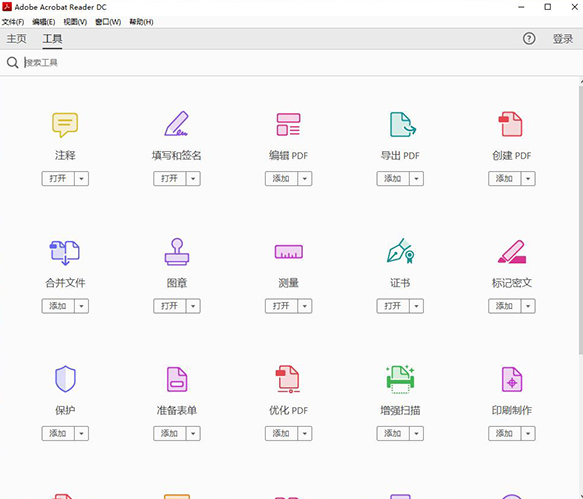Screen dimensions: 583x499
Task: Select the 标记密文 redact icon
Action: [x=512, y=252]
